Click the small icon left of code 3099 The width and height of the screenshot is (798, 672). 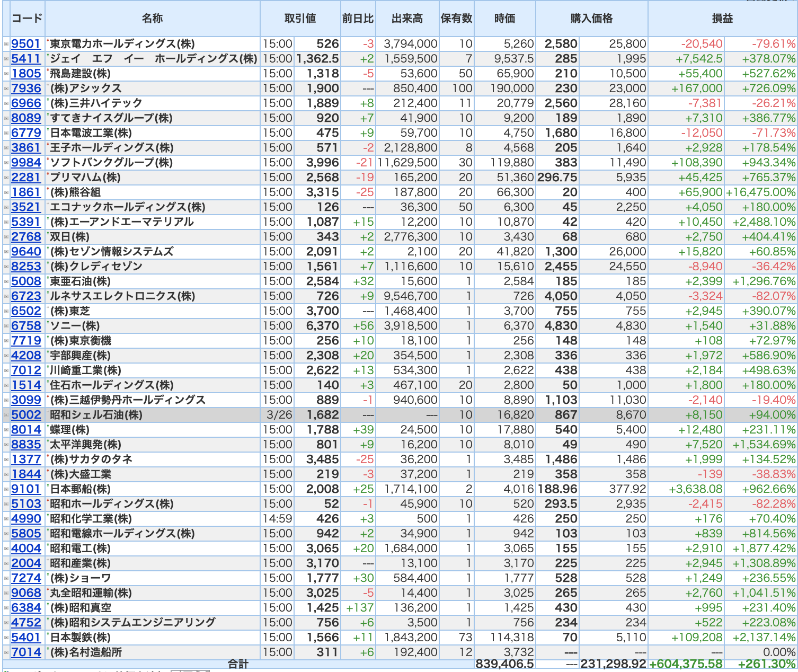6,400
